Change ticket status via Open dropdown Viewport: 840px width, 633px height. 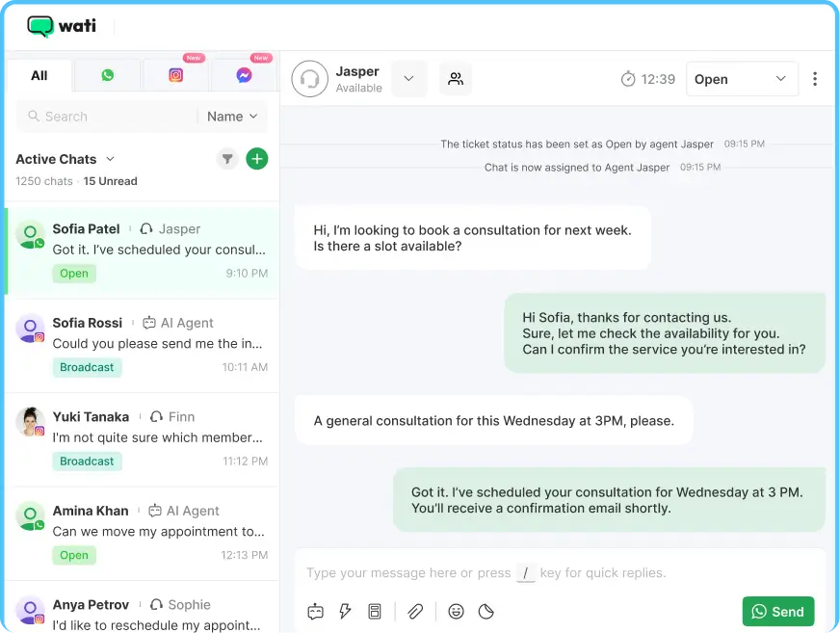742,79
